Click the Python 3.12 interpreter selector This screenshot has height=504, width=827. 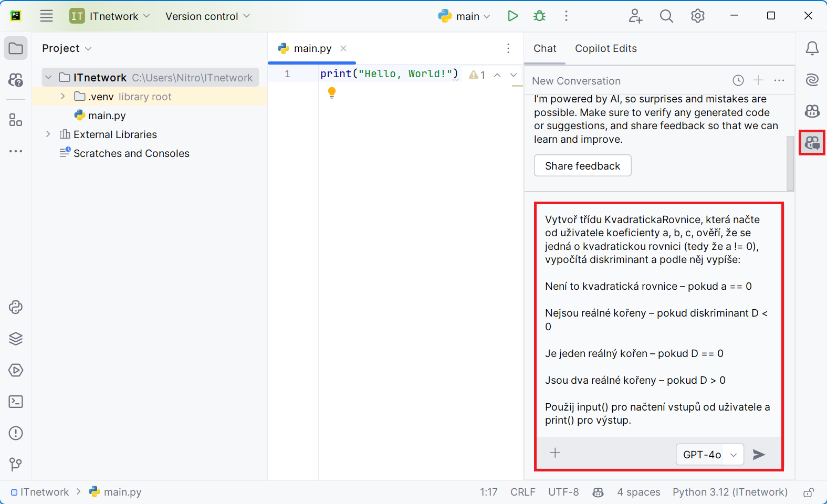tap(730, 492)
